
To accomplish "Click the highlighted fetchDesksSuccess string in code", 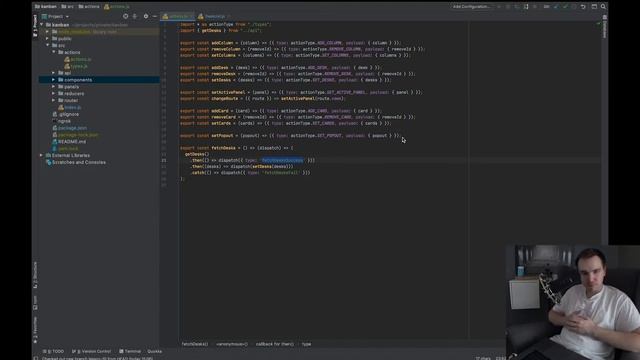I will click(282, 160).
